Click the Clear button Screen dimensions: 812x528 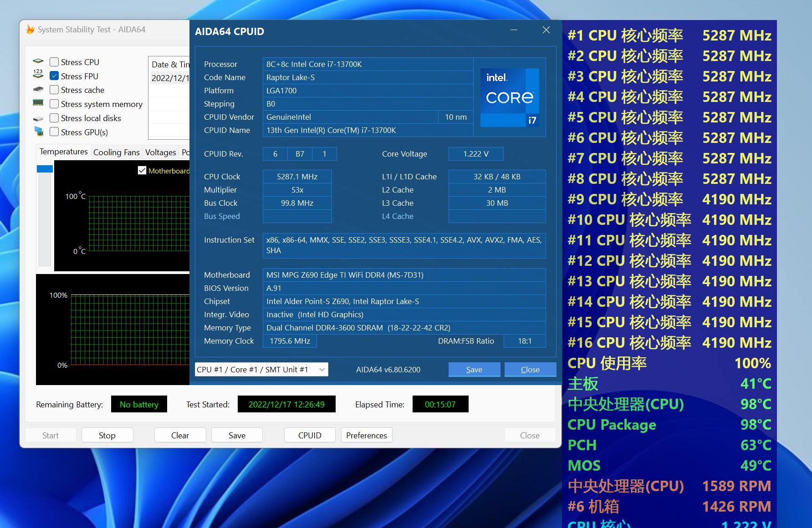180,435
